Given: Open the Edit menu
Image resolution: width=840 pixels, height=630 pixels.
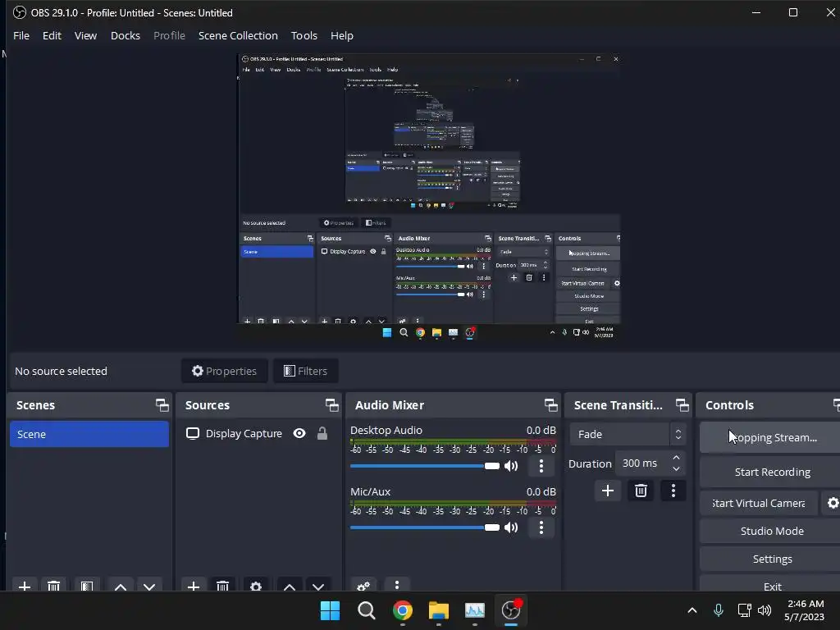Looking at the screenshot, I should (52, 35).
